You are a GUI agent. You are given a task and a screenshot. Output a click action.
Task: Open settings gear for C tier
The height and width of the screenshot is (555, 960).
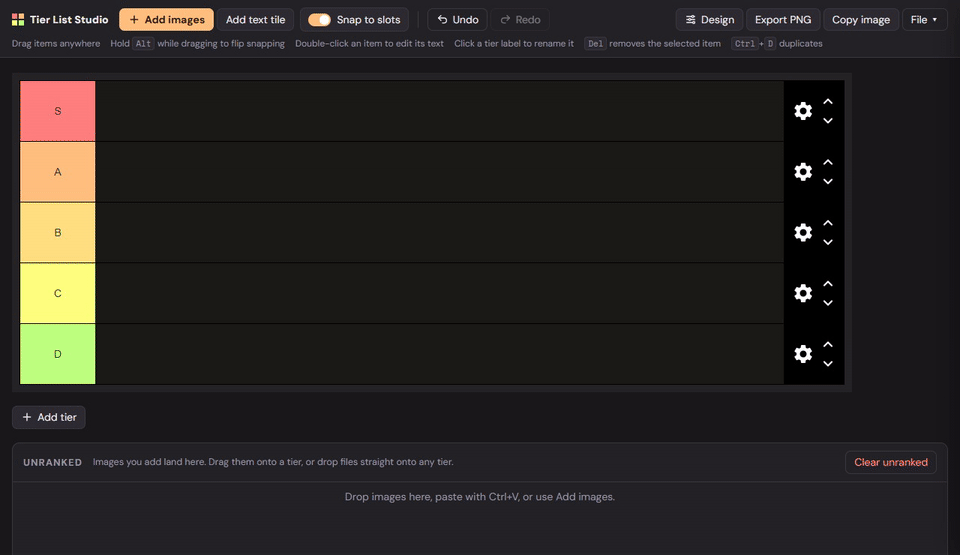pyautogui.click(x=803, y=293)
